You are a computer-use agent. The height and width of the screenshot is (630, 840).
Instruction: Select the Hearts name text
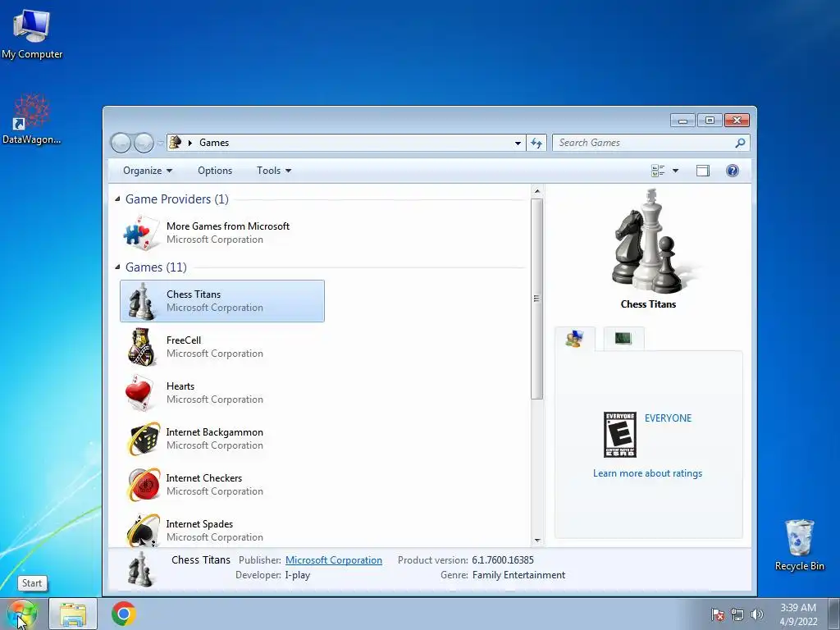click(x=180, y=386)
